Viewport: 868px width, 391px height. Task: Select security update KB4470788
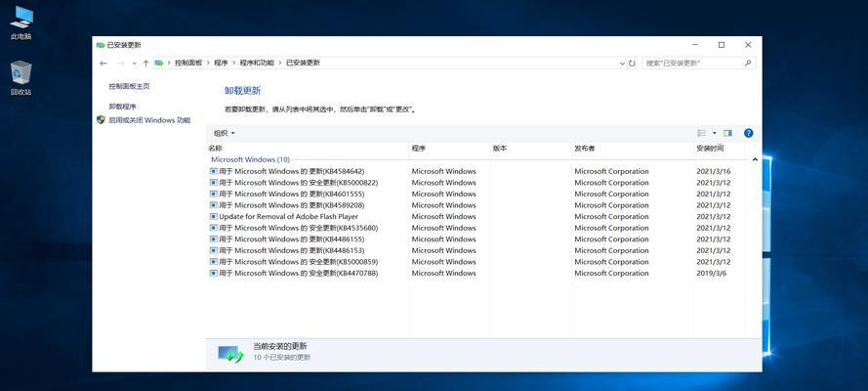click(x=293, y=273)
